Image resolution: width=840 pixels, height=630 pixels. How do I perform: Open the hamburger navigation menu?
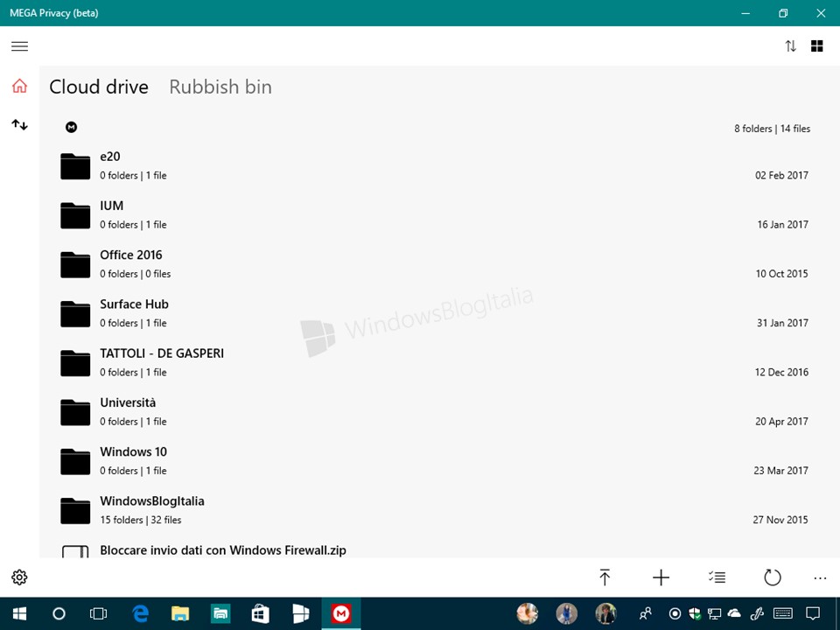[x=20, y=46]
